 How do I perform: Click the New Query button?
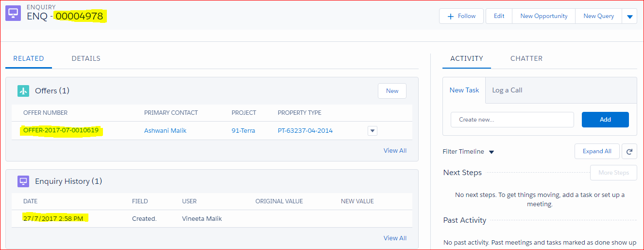598,16
